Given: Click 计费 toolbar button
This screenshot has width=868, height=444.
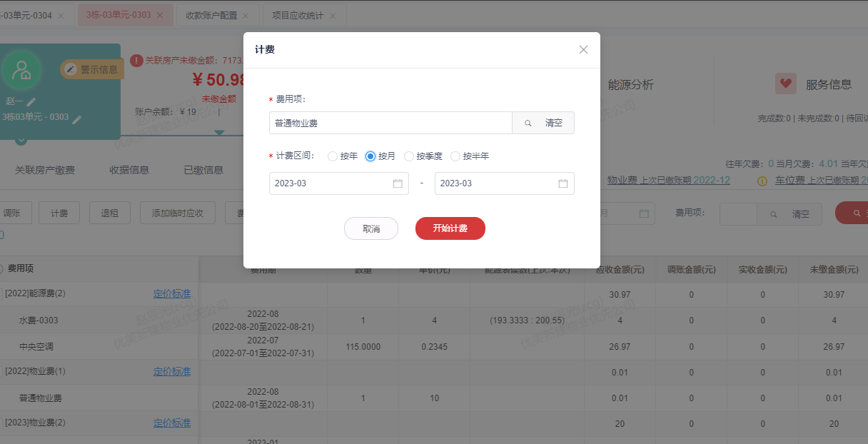Looking at the screenshot, I should tap(59, 213).
